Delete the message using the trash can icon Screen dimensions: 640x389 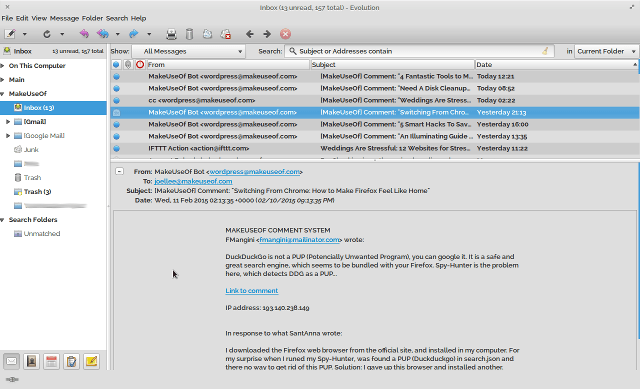(x=189, y=34)
